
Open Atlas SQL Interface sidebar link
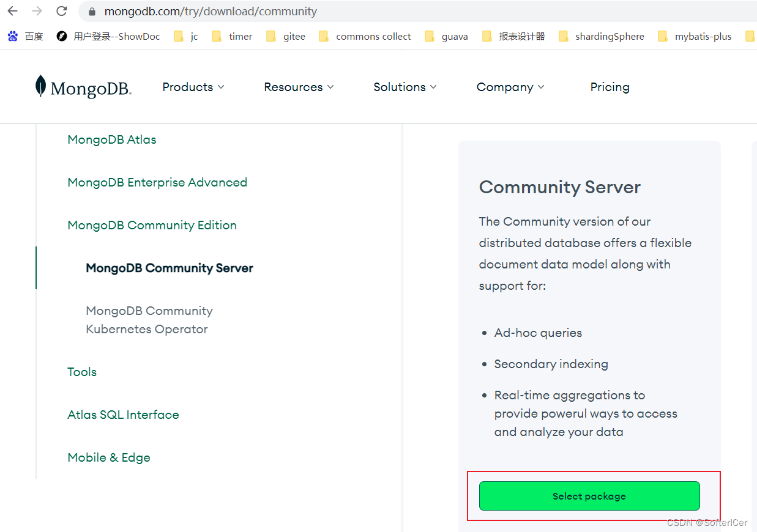click(123, 415)
